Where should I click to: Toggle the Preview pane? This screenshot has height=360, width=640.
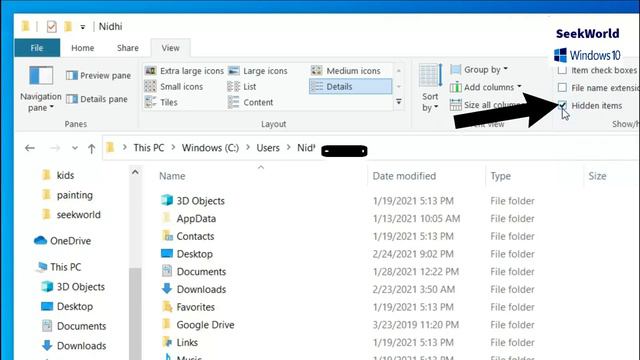(x=98, y=76)
